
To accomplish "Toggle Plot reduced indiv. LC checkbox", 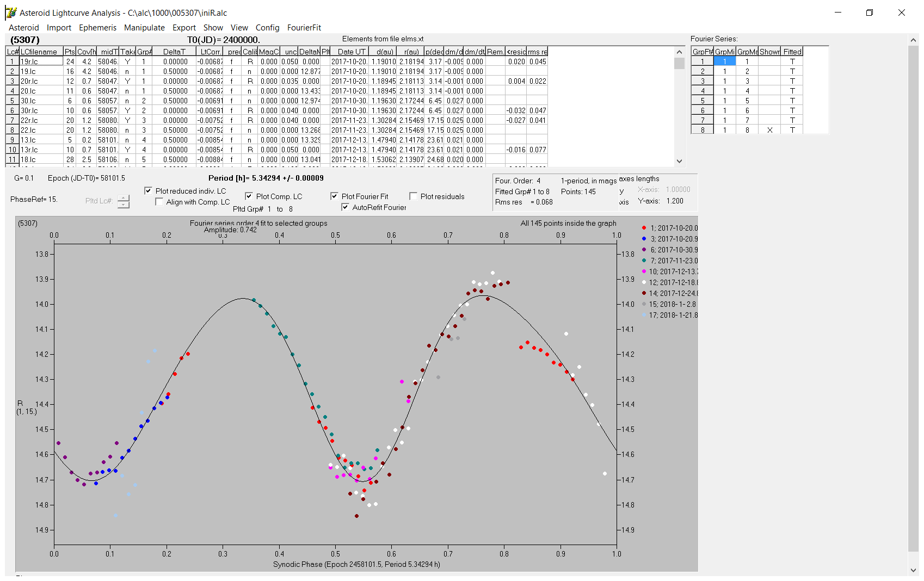I will (148, 191).
